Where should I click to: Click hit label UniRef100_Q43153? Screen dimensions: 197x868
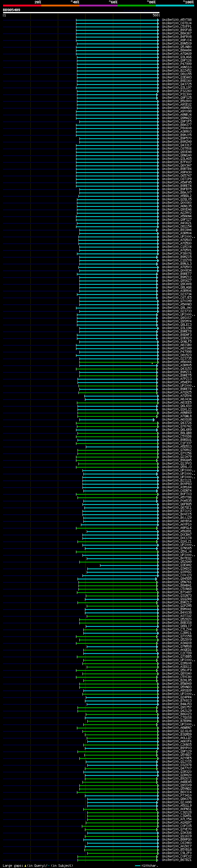pyautogui.click(x=177, y=369)
